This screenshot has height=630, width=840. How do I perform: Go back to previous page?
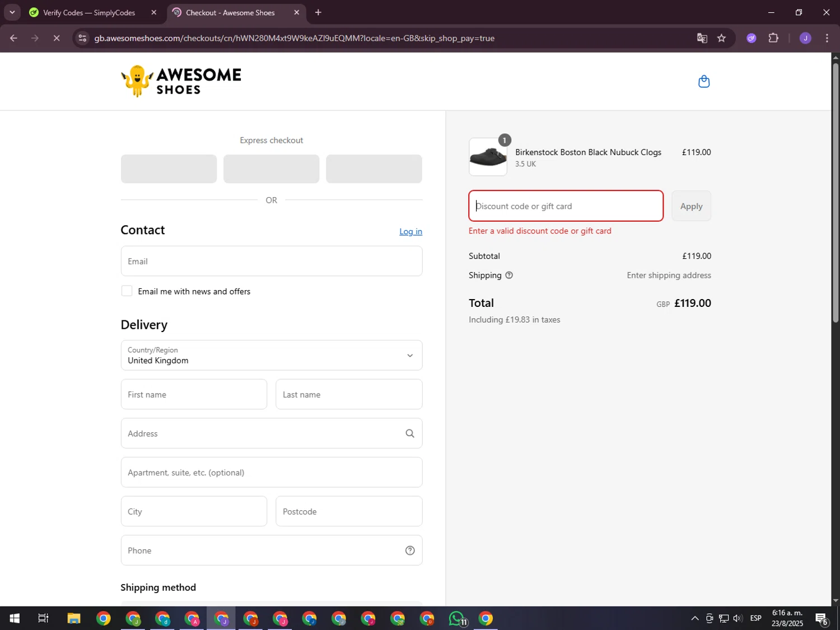pyautogui.click(x=13, y=38)
